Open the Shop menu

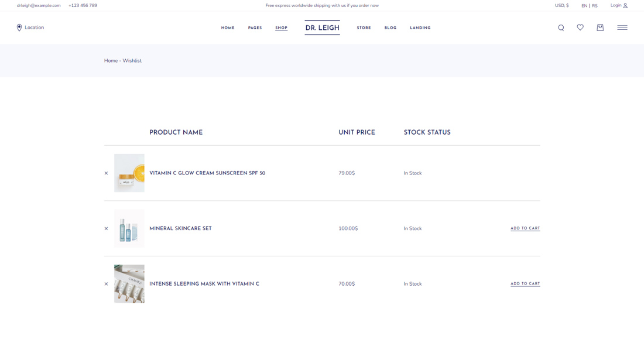click(281, 28)
